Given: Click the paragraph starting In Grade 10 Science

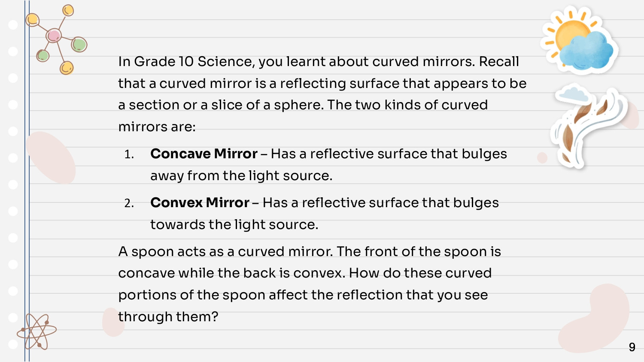Looking at the screenshot, I should point(322,94).
